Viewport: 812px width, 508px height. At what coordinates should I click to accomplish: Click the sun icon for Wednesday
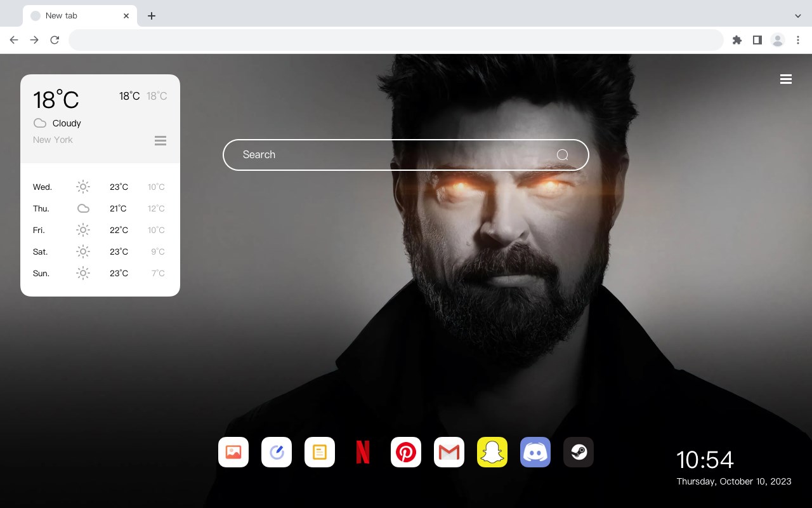(x=83, y=187)
